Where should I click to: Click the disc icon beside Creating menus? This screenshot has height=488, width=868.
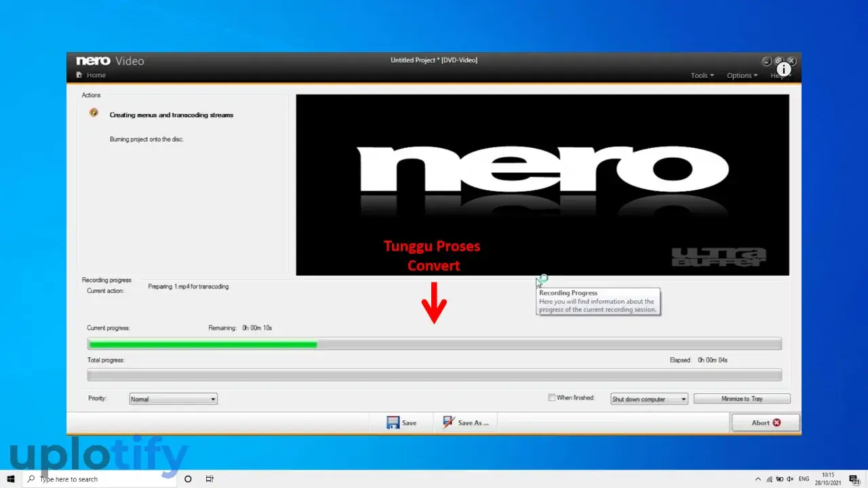(94, 113)
